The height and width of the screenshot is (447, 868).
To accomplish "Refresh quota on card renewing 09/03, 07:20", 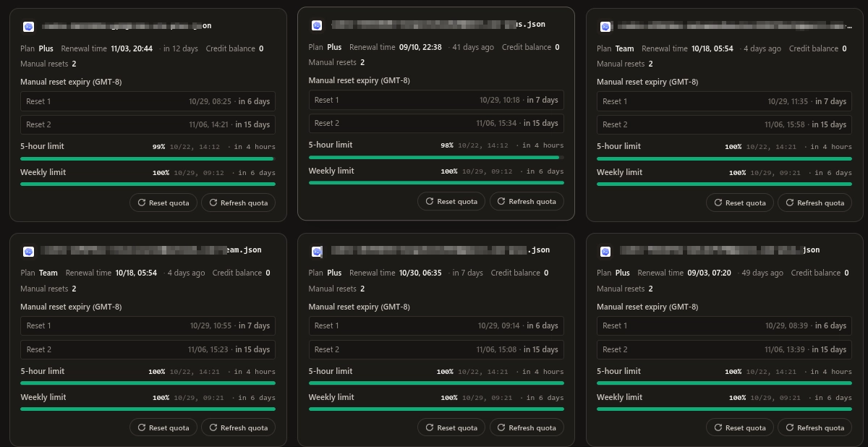I will [x=815, y=427].
